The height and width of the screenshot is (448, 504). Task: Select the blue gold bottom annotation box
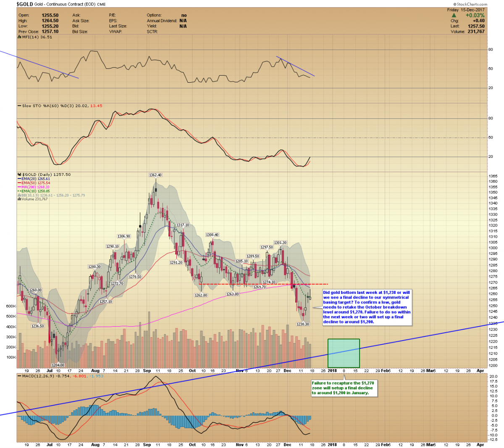(367, 307)
